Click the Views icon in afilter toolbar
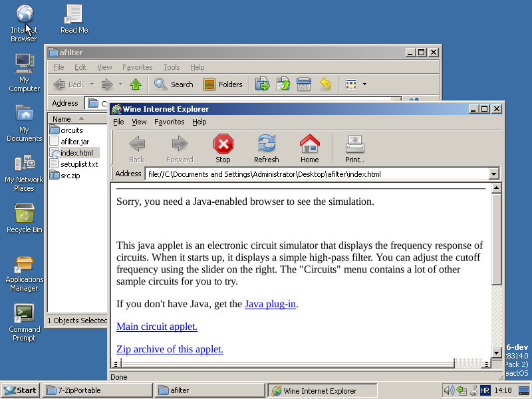This screenshot has height=399, width=532. [x=351, y=84]
